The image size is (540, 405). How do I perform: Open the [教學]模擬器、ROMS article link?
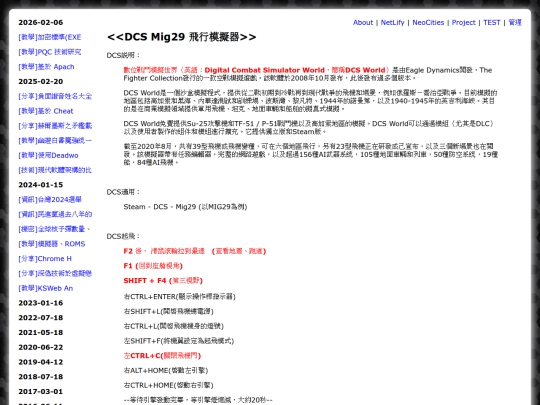pyautogui.click(x=52, y=244)
